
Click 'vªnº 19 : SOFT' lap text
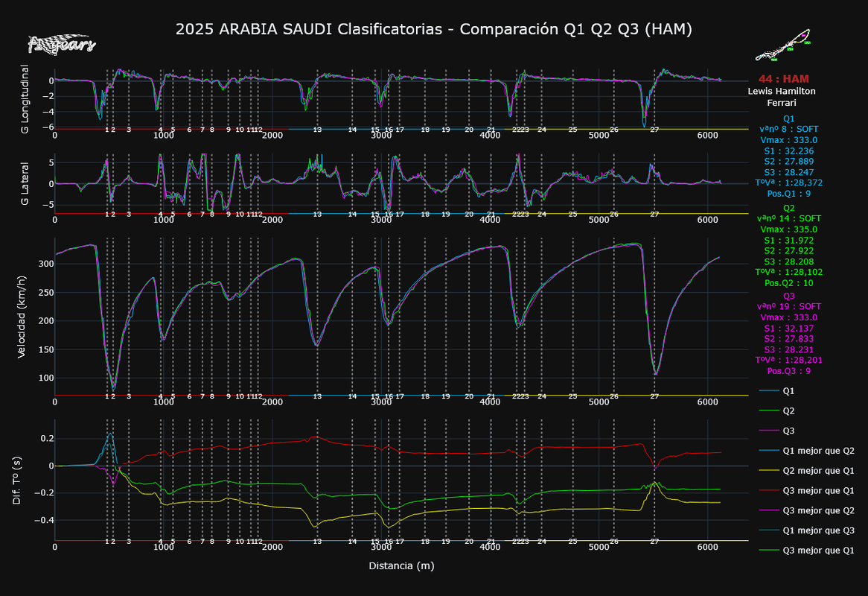[789, 307]
